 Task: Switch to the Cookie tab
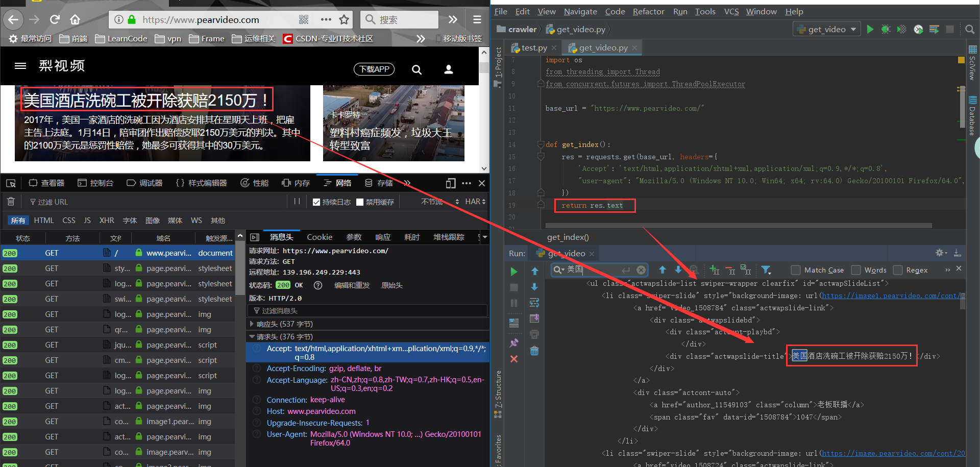point(320,237)
